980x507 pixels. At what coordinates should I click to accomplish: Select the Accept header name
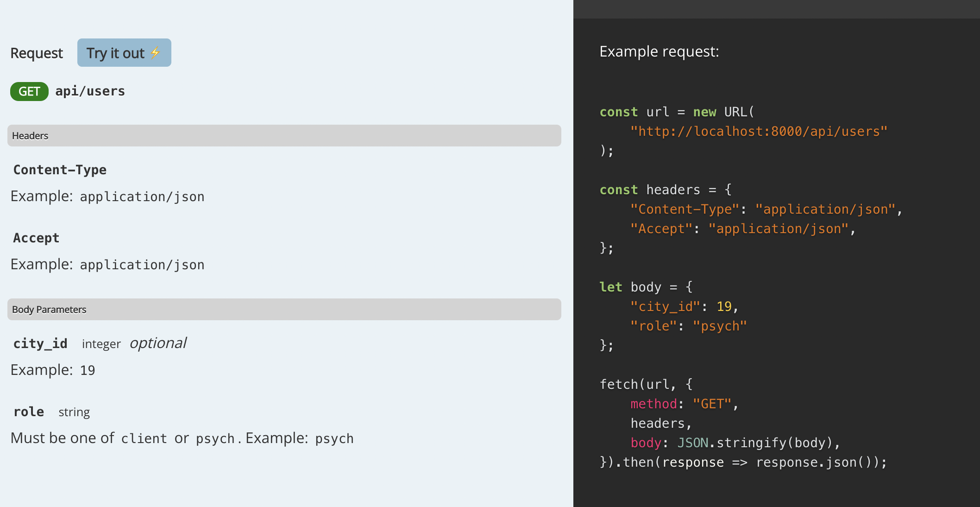pyautogui.click(x=36, y=238)
